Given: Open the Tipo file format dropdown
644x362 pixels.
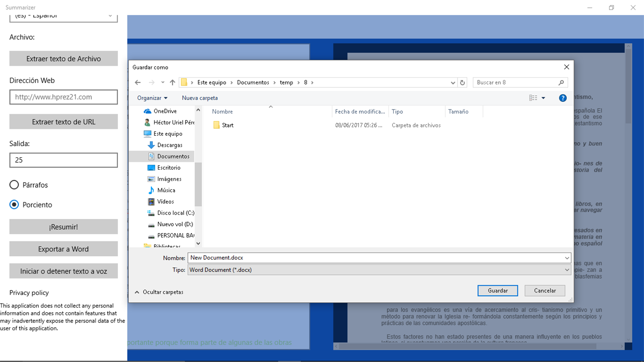Looking at the screenshot, I should (x=567, y=270).
